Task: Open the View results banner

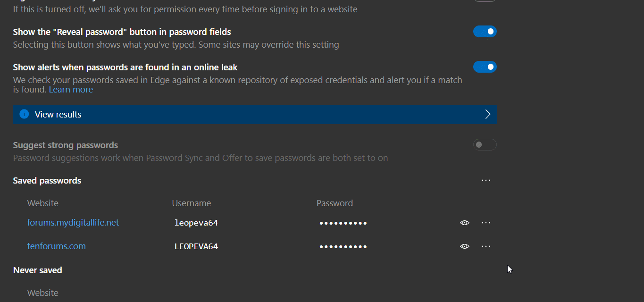Action: coord(255,114)
